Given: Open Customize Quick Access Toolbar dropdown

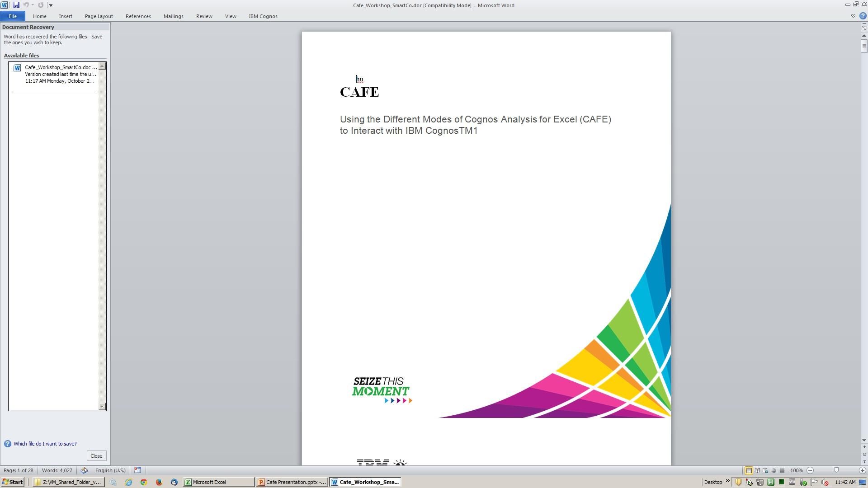Looking at the screenshot, I should [x=51, y=5].
